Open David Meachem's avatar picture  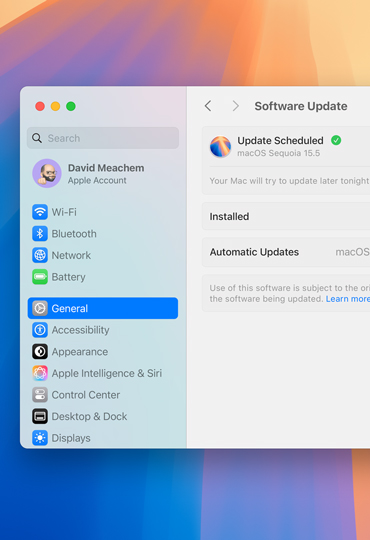(47, 173)
